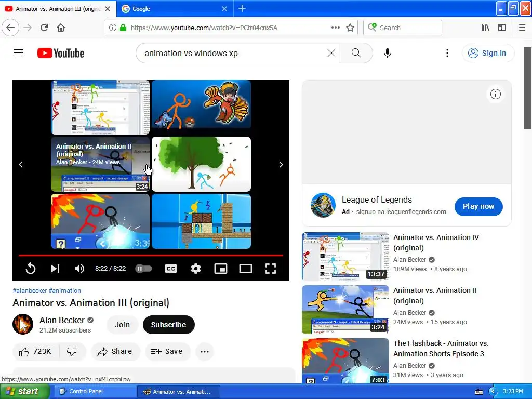Skip to the next video
The width and height of the screenshot is (532, 399).
55,269
